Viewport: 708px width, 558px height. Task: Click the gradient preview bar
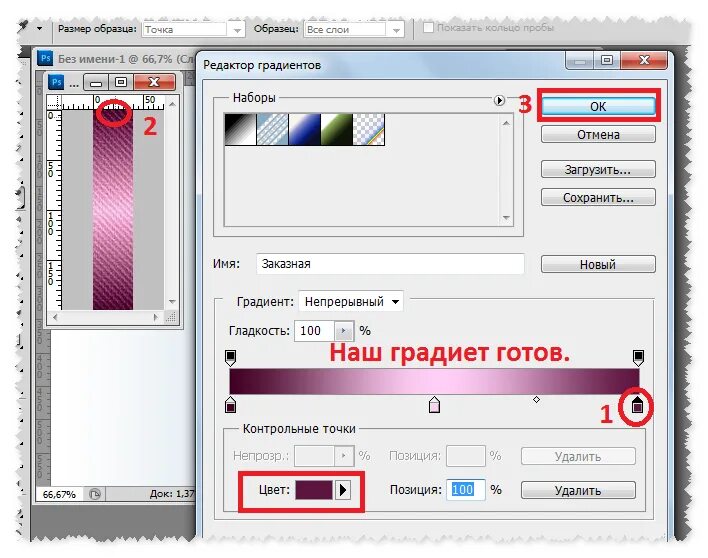click(434, 381)
